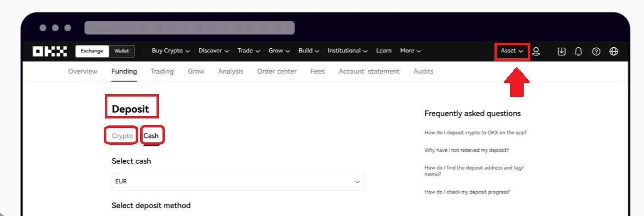Select the Cash deposit tab
The width and height of the screenshot is (644, 216).
(x=151, y=136)
